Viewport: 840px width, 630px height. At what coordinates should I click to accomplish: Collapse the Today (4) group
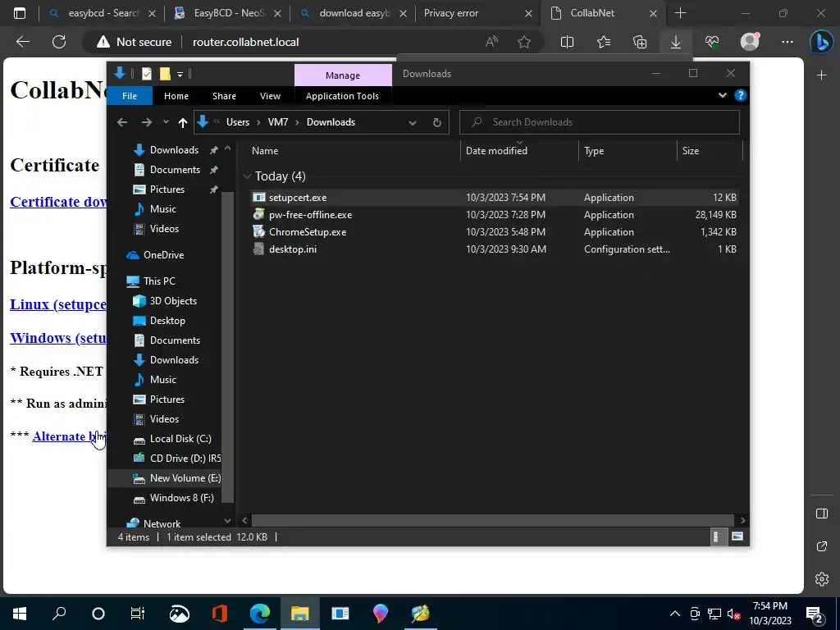pos(247,176)
